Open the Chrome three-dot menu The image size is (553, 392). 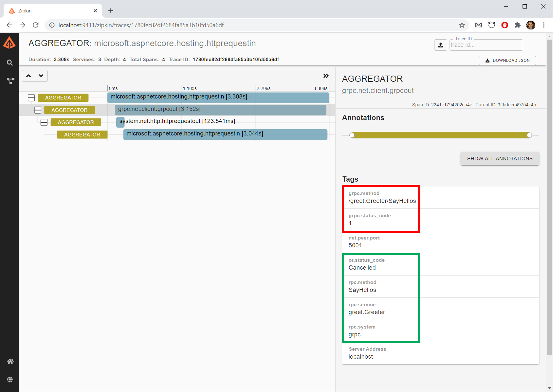point(544,25)
